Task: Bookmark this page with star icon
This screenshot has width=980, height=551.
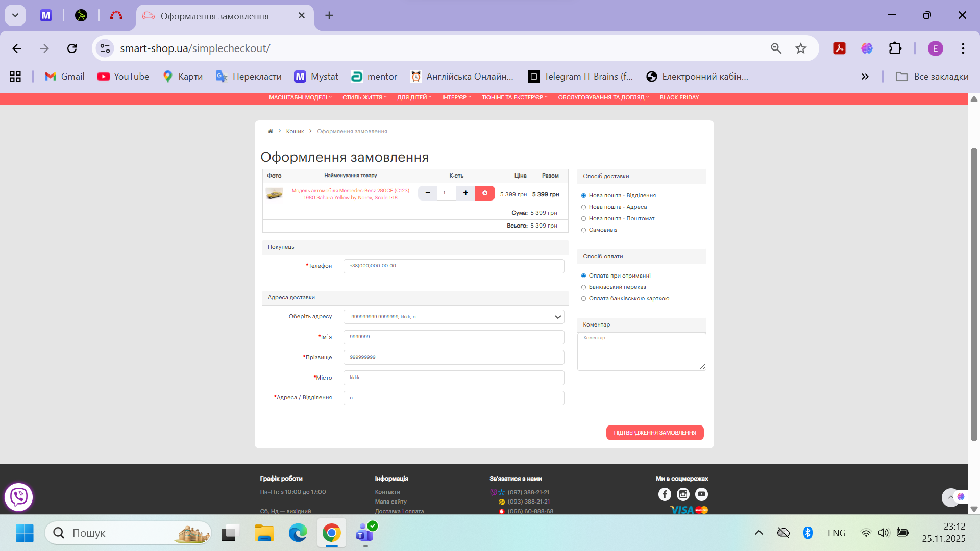Action: point(800,48)
